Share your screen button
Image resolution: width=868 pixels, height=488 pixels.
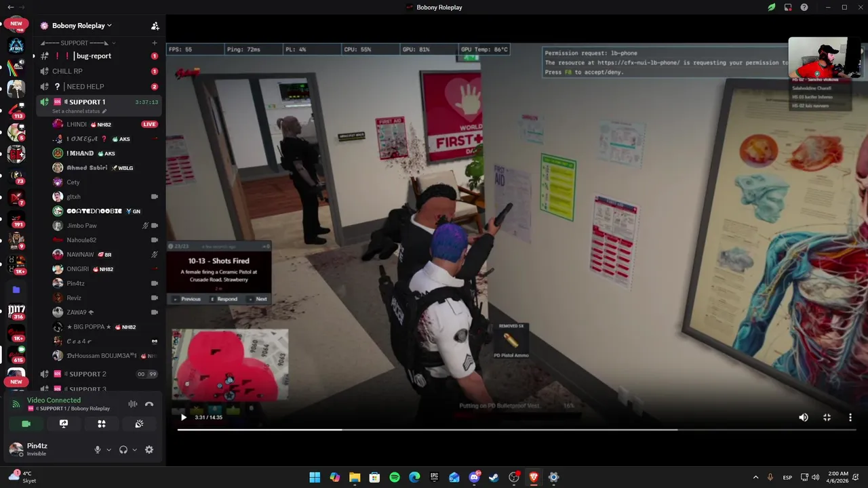pyautogui.click(x=64, y=424)
